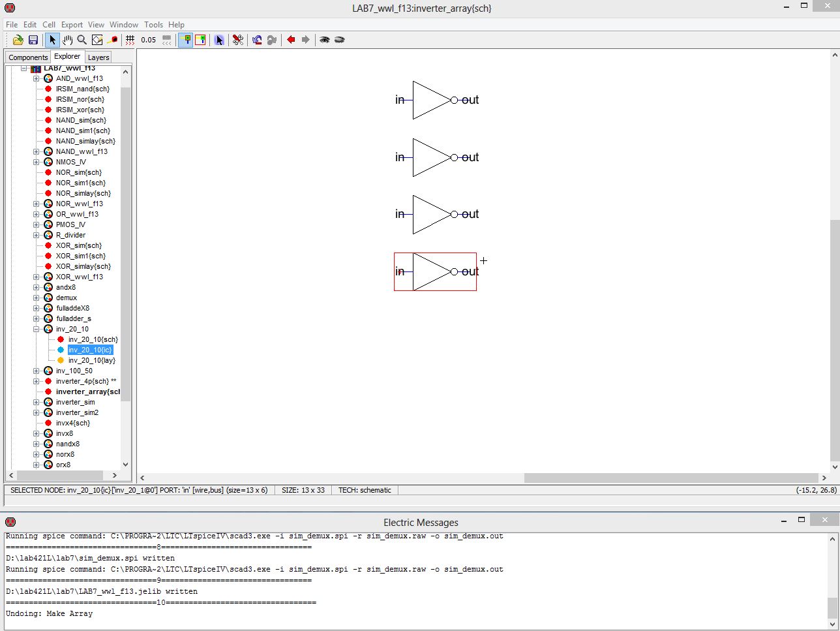The width and height of the screenshot is (840, 631).
Task: Collapse the inv_20_10 tree node
Action: (37, 329)
